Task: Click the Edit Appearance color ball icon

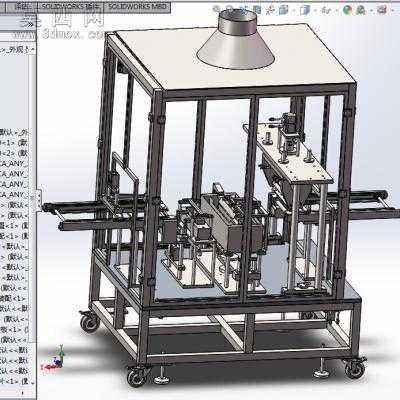Action: [x=347, y=10]
